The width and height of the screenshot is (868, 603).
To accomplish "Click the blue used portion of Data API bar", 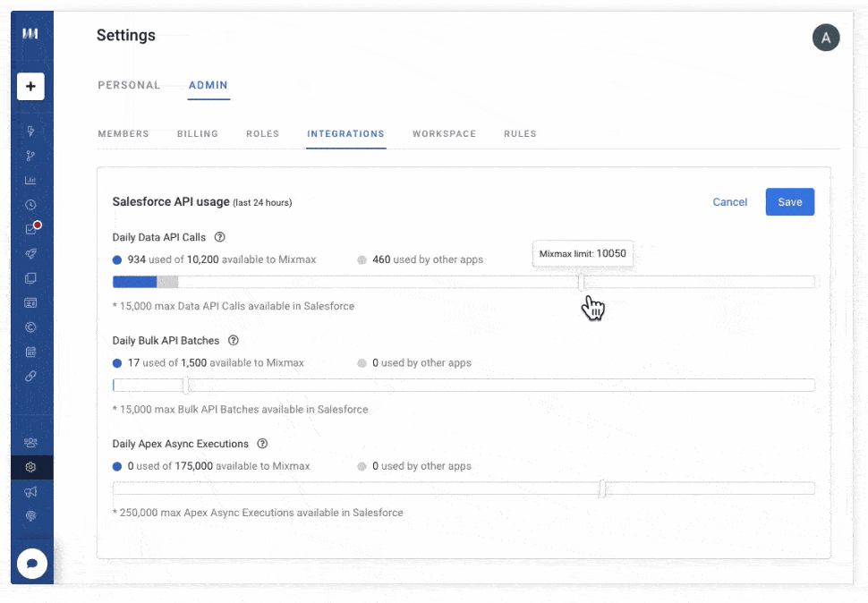I will click(x=134, y=282).
